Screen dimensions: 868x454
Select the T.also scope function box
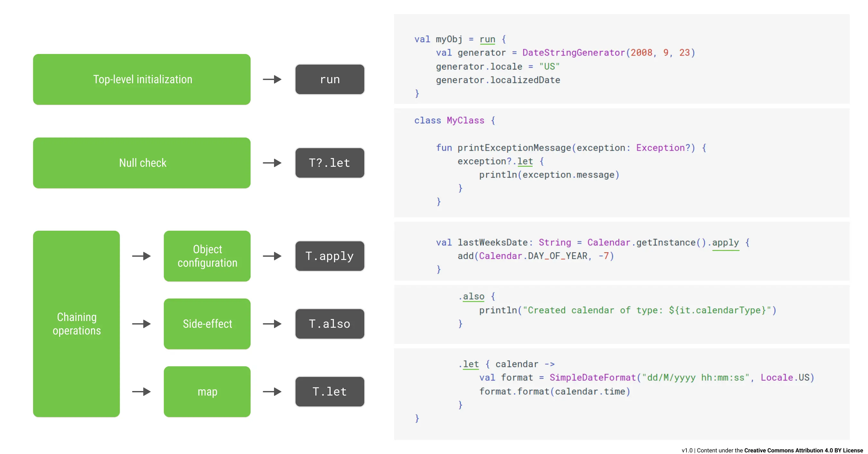point(329,324)
